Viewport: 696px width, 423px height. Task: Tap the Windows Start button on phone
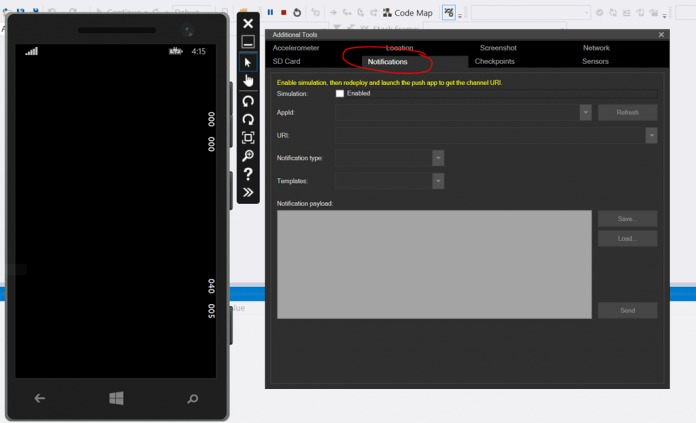[116, 398]
